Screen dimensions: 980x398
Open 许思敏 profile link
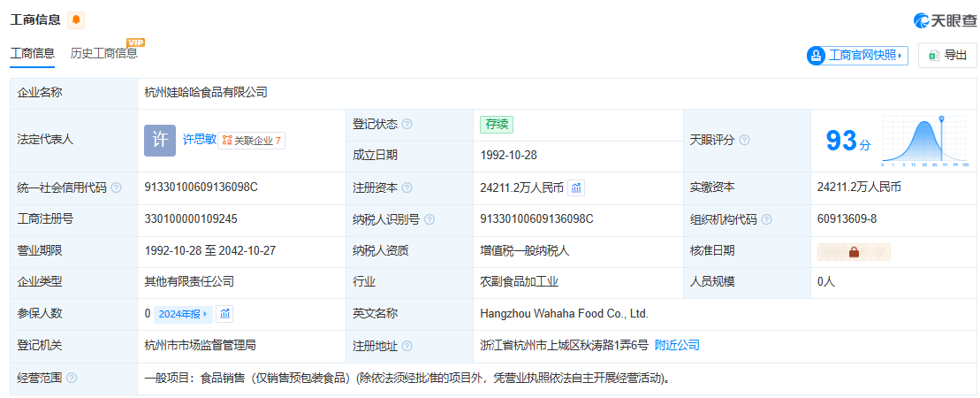[x=200, y=140]
